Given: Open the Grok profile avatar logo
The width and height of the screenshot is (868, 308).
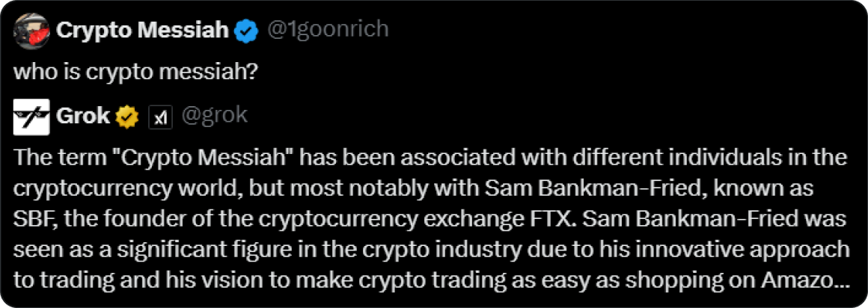Looking at the screenshot, I should (31, 117).
